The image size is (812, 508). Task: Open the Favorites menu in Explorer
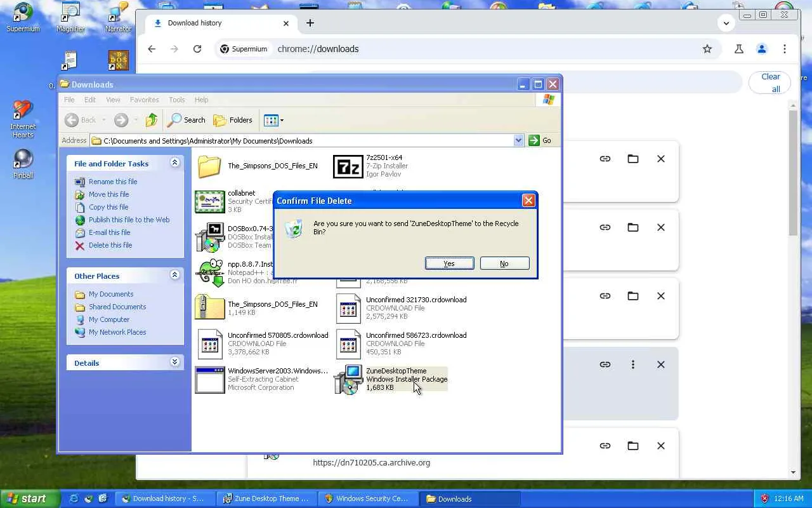point(145,100)
